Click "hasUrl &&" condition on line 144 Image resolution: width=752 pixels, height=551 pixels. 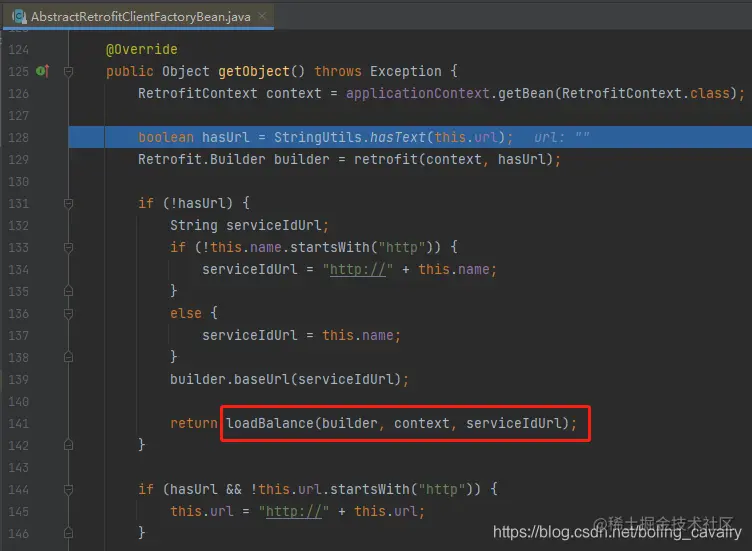pos(206,490)
